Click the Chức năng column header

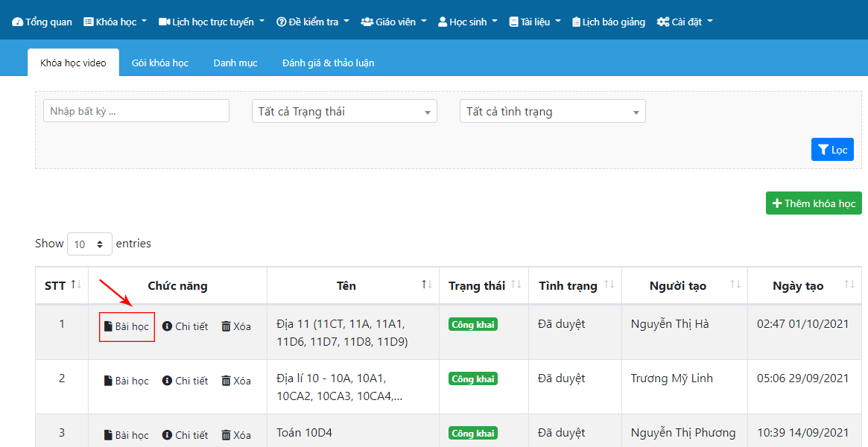coord(177,286)
